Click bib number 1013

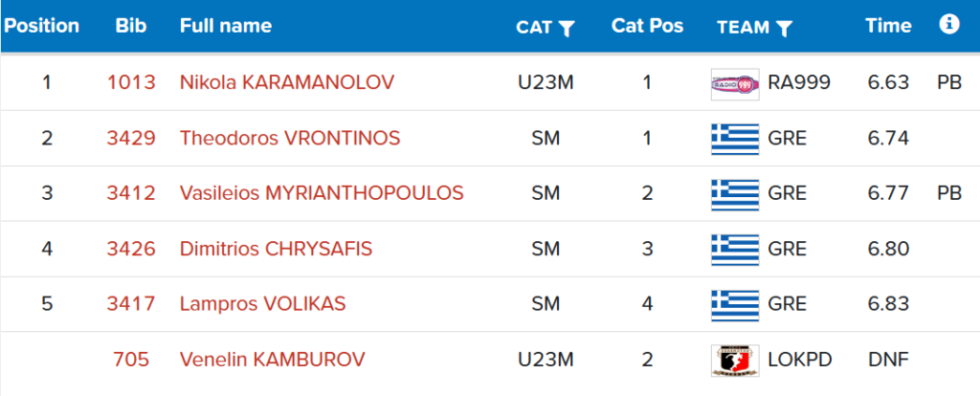[131, 82]
